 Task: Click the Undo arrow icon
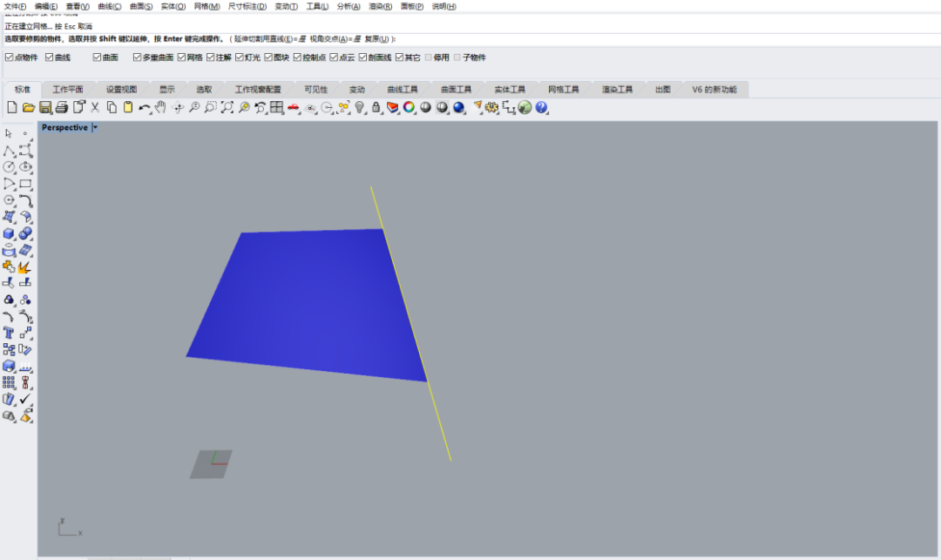[144, 107]
